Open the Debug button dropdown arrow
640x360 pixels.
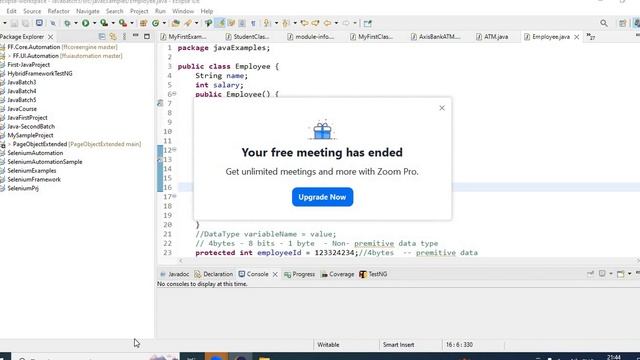tap(76, 23)
